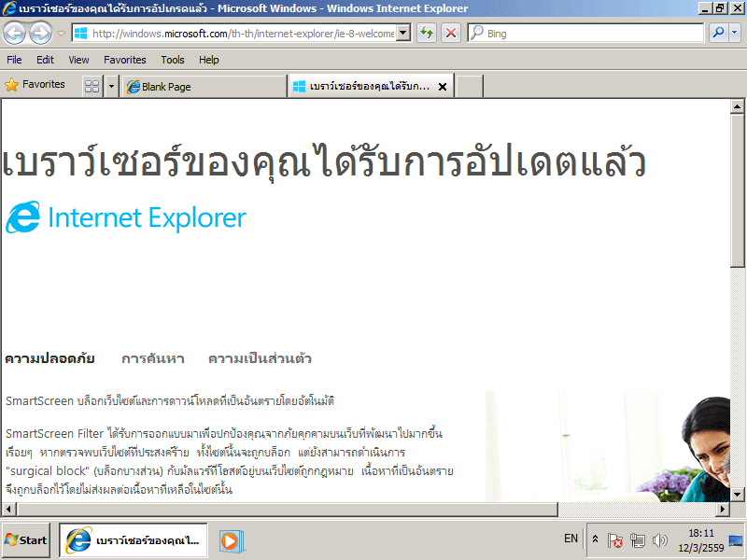Open a new tab button
This screenshot has height=560, width=747.
(470, 86)
